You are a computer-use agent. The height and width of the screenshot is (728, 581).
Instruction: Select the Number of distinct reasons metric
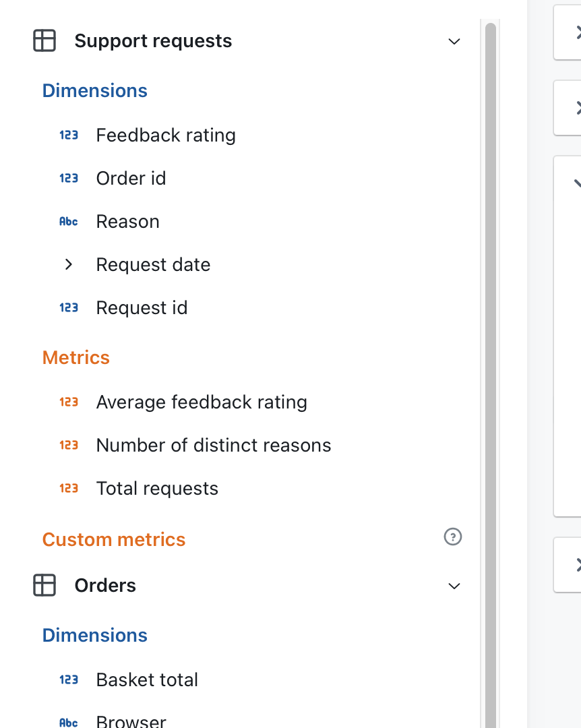click(214, 445)
